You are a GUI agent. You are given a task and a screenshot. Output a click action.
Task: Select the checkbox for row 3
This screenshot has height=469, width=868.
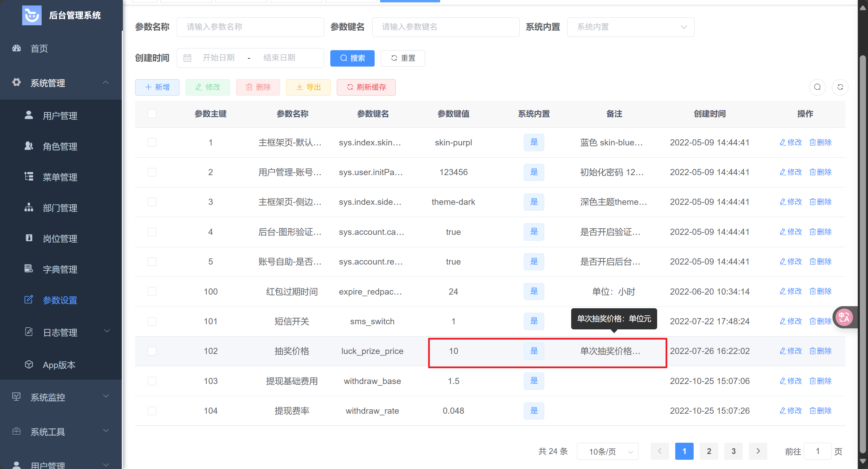click(152, 202)
